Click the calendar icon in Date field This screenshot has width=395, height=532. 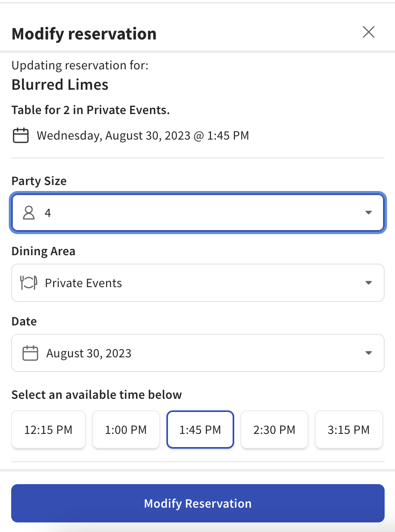click(30, 353)
